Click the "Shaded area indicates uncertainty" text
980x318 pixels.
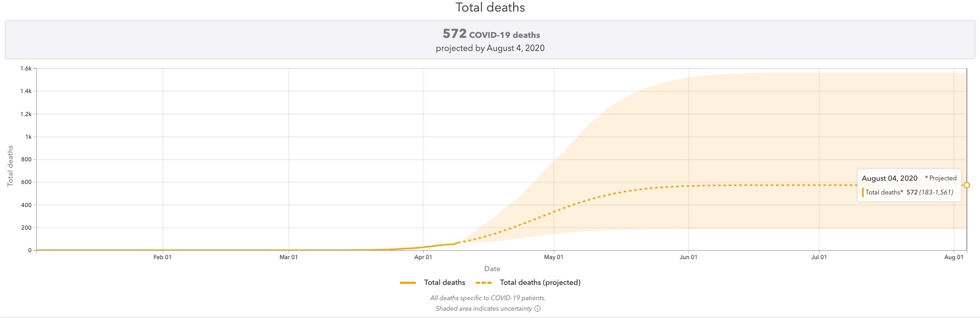(483, 309)
